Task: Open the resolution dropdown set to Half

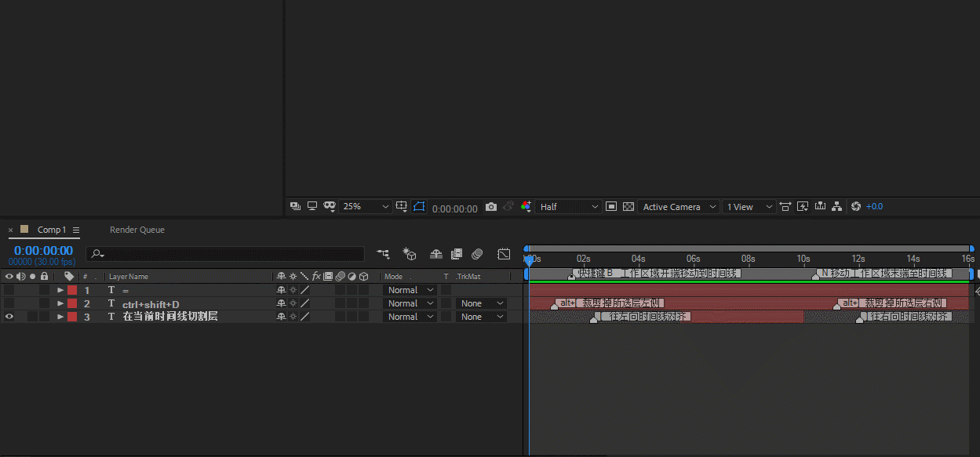Action: [x=568, y=207]
